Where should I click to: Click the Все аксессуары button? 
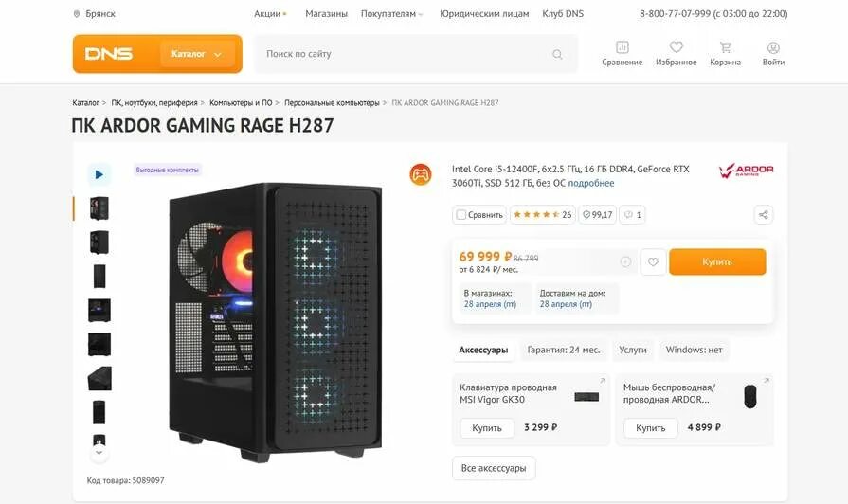point(494,468)
